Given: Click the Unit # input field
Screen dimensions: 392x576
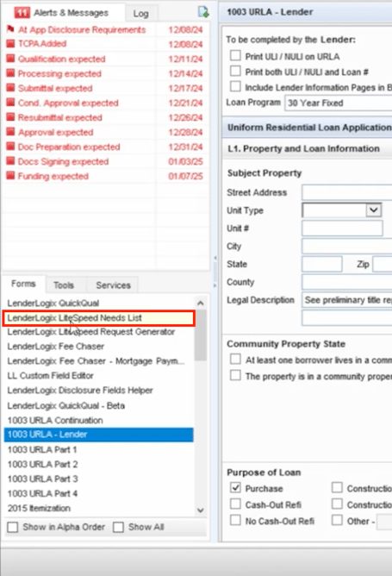Looking at the screenshot, I should 342,229.
